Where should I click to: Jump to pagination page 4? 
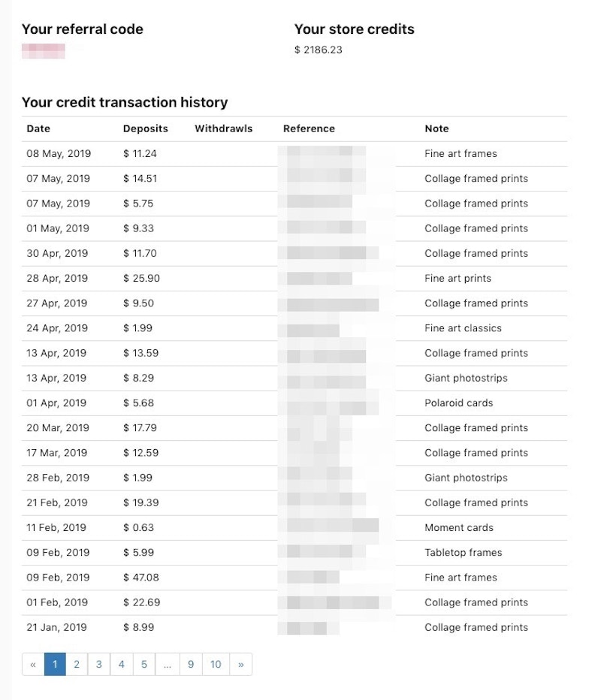tap(122, 665)
